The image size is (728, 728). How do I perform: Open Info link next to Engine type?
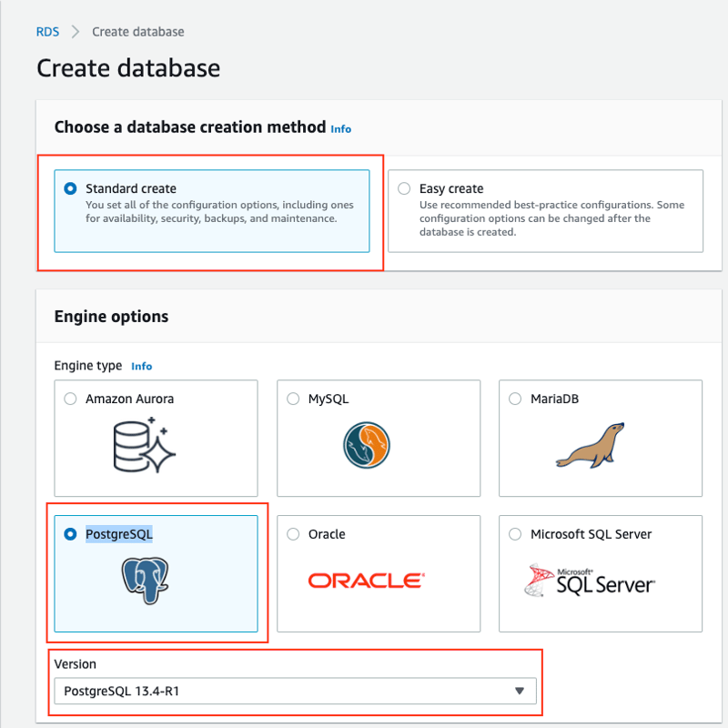point(142,367)
